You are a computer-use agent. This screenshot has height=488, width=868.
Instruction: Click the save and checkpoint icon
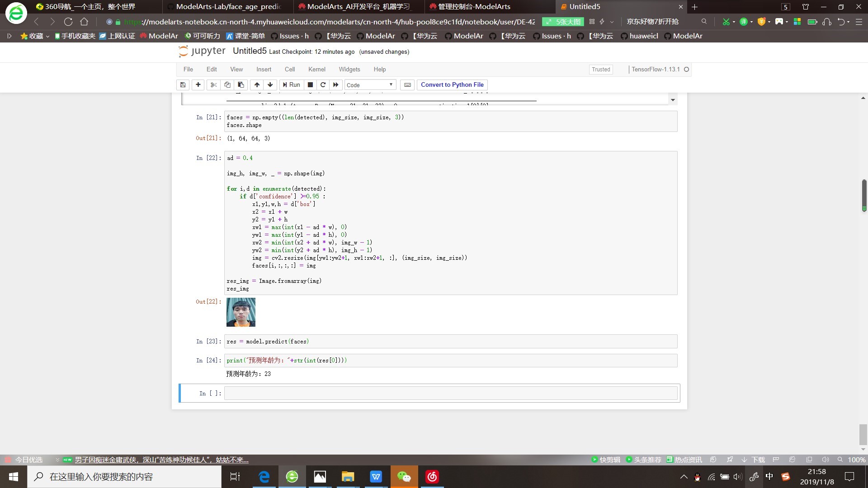183,84
